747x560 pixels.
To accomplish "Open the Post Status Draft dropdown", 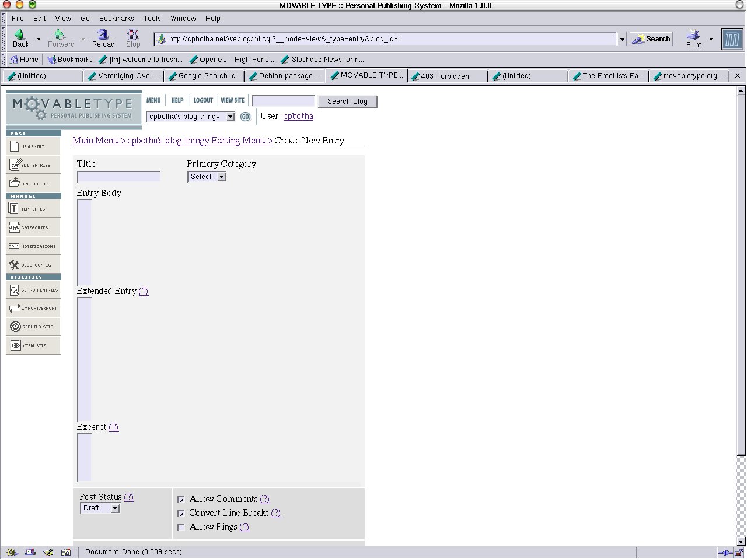I will [x=100, y=508].
